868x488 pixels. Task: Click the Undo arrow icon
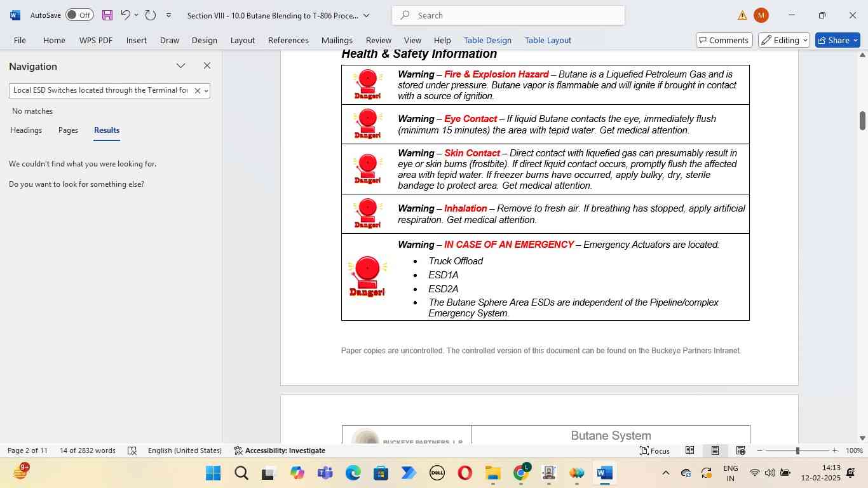[x=125, y=15]
